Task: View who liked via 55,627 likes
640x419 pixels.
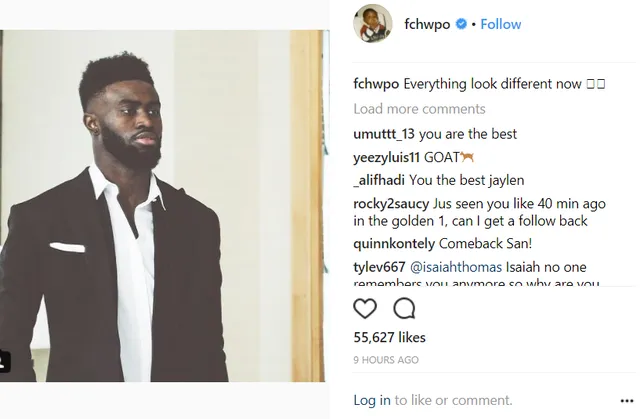Action: pos(389,337)
